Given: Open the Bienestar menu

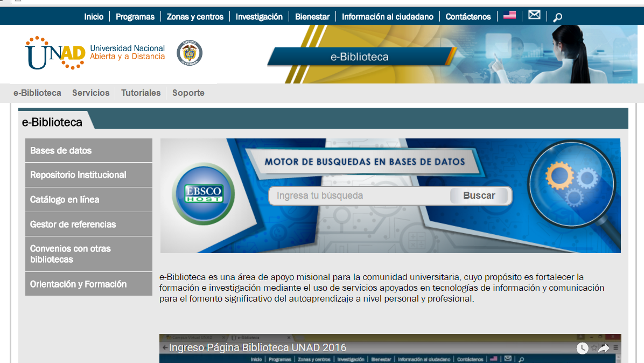Looking at the screenshot, I should click(x=312, y=17).
